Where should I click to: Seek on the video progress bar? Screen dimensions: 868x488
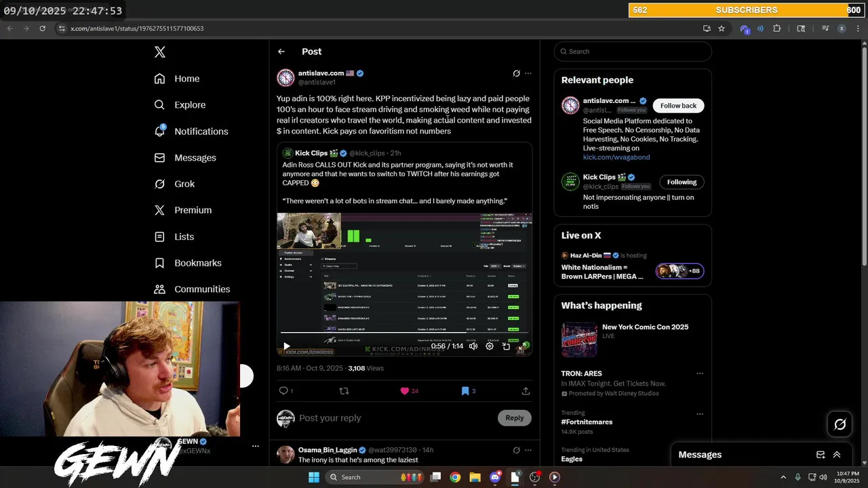pyautogui.click(x=404, y=333)
